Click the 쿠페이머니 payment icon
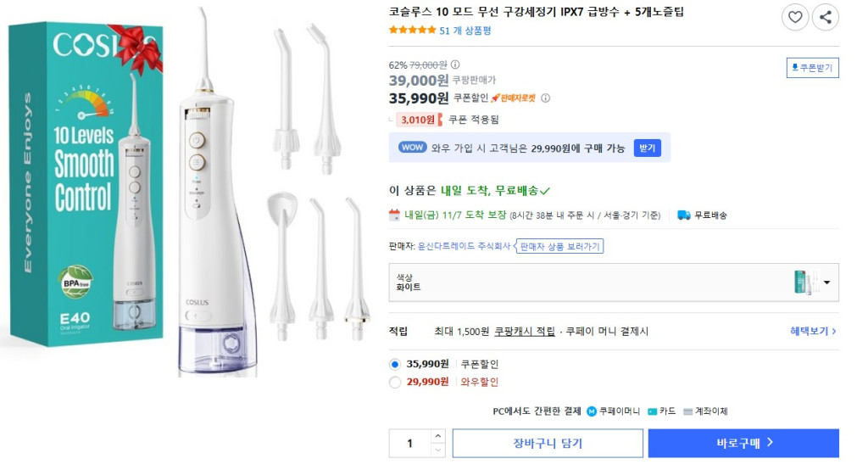The width and height of the screenshot is (868, 470). pos(591,411)
